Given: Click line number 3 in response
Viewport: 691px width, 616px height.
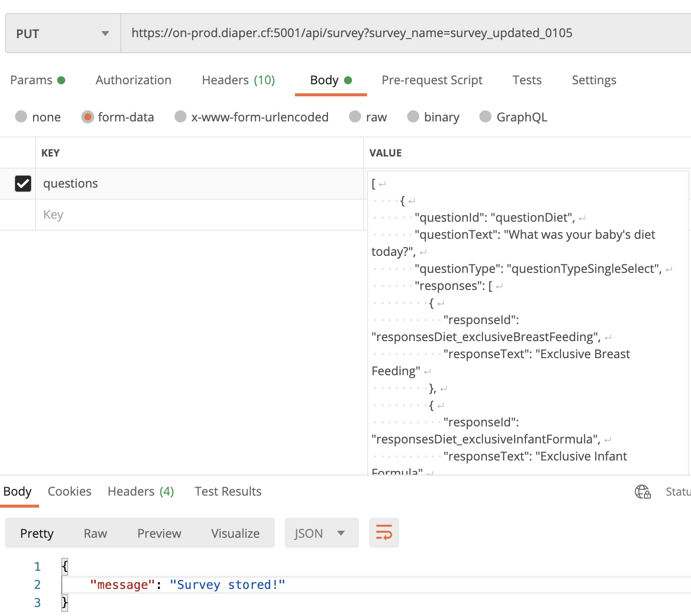Looking at the screenshot, I should 38,603.
